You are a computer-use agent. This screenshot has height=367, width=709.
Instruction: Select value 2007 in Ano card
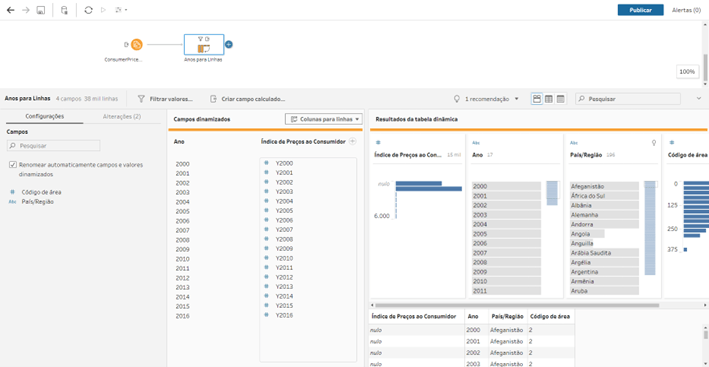click(x=506, y=253)
